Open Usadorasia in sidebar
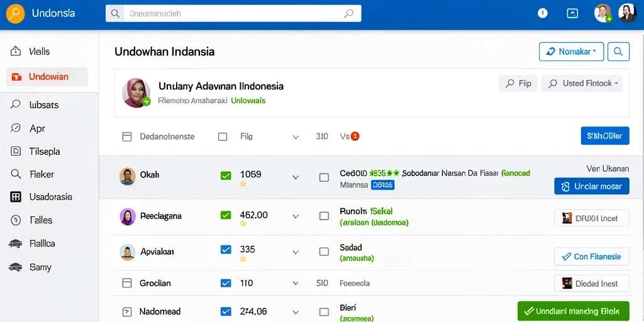Image resolution: width=644 pixels, height=322 pixels. pos(51,197)
